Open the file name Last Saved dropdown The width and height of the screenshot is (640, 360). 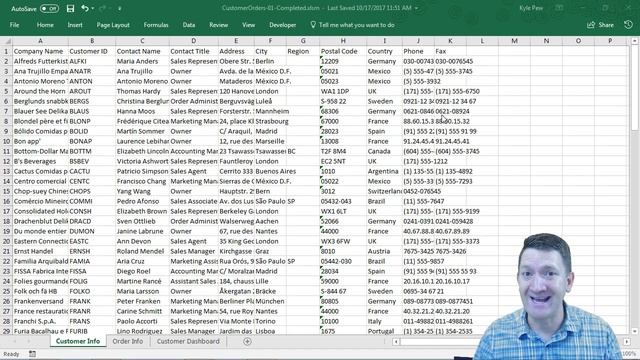[416, 8]
